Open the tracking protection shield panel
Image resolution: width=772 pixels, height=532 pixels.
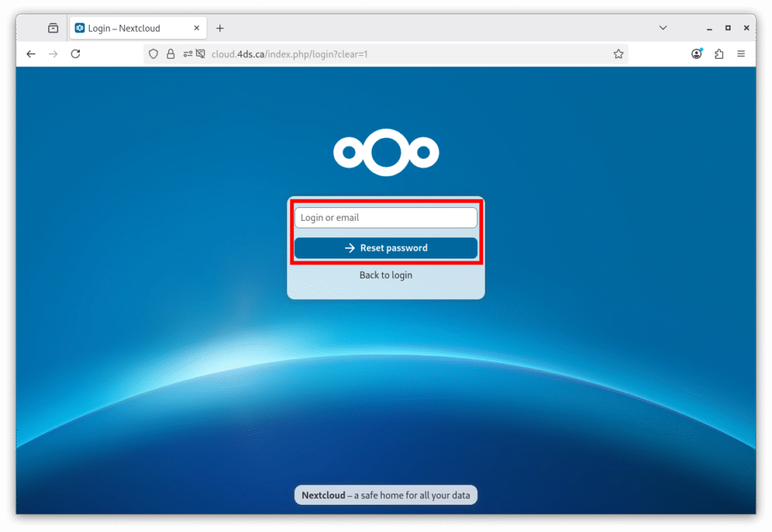[x=153, y=54]
